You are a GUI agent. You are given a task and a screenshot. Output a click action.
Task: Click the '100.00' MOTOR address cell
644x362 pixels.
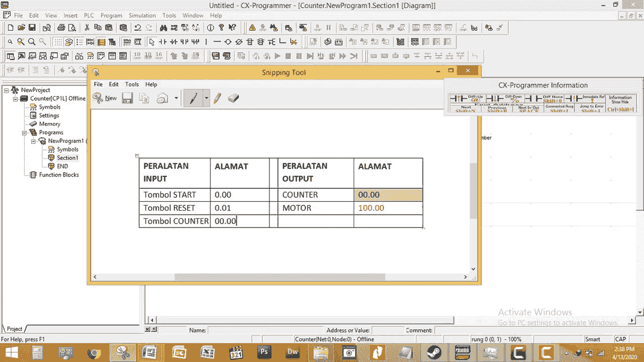pyautogui.click(x=388, y=208)
